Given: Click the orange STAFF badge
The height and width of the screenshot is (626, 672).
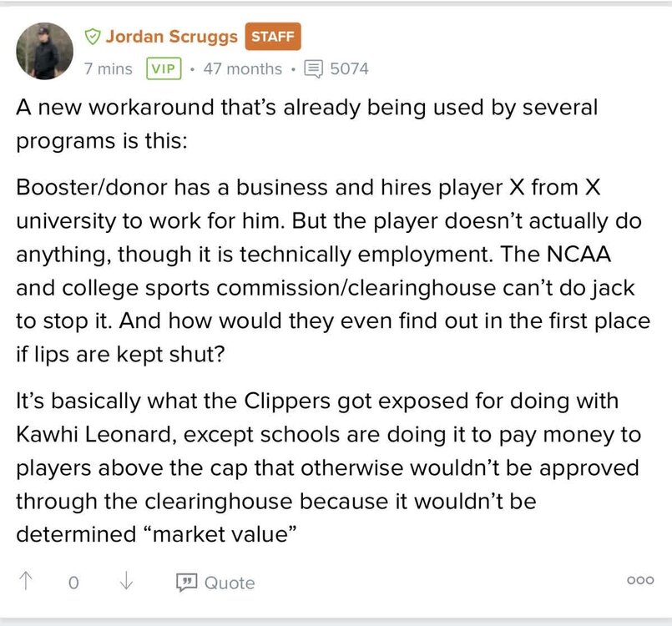Looking at the screenshot, I should 273,37.
